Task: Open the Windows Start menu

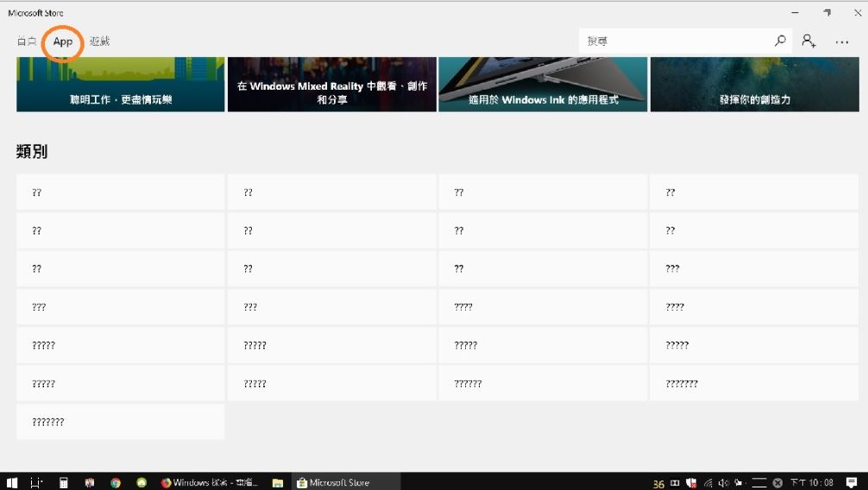Action: click(x=11, y=483)
